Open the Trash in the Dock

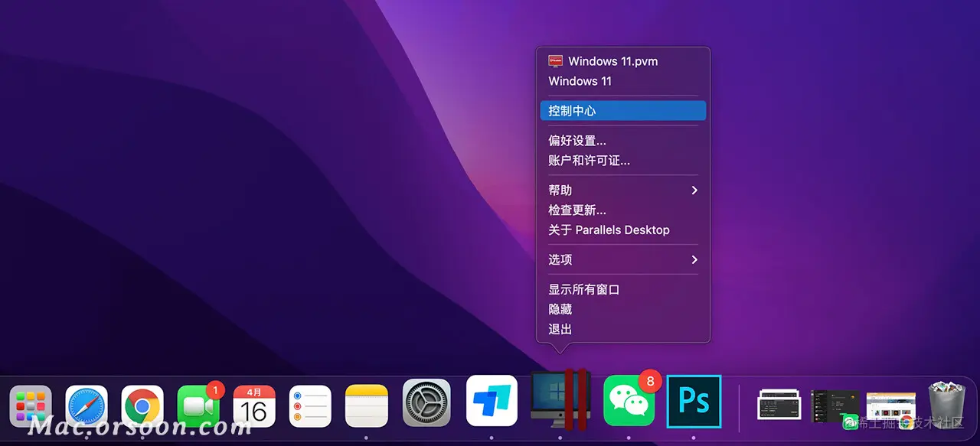[947, 405]
